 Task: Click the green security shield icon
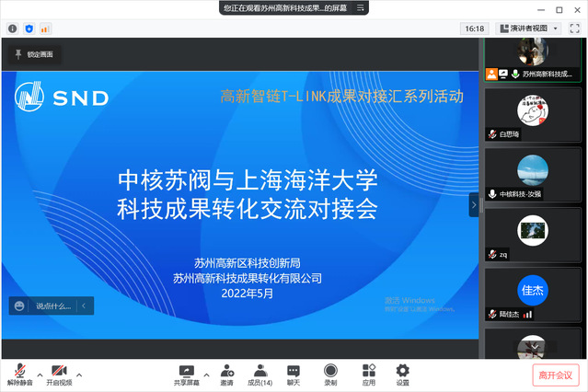29,29
